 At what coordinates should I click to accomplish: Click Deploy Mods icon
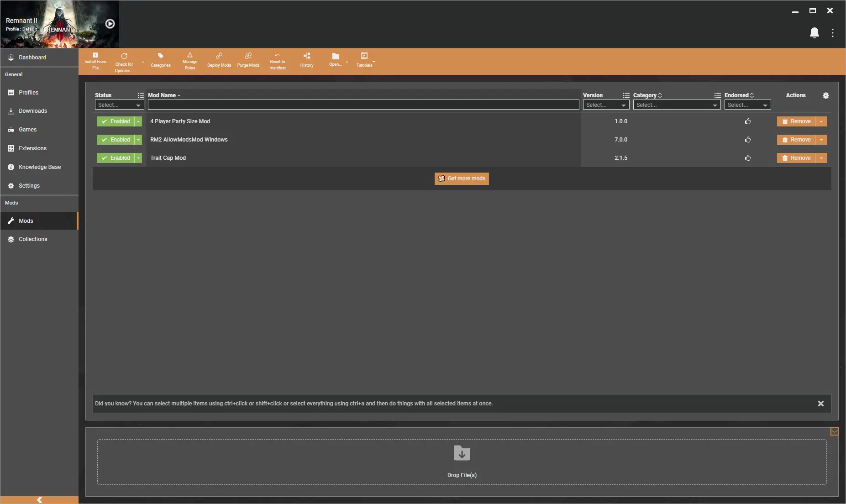click(219, 60)
